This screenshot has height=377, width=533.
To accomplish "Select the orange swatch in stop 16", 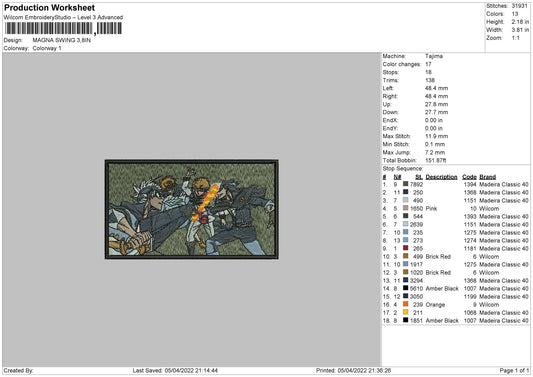I will [x=405, y=304].
